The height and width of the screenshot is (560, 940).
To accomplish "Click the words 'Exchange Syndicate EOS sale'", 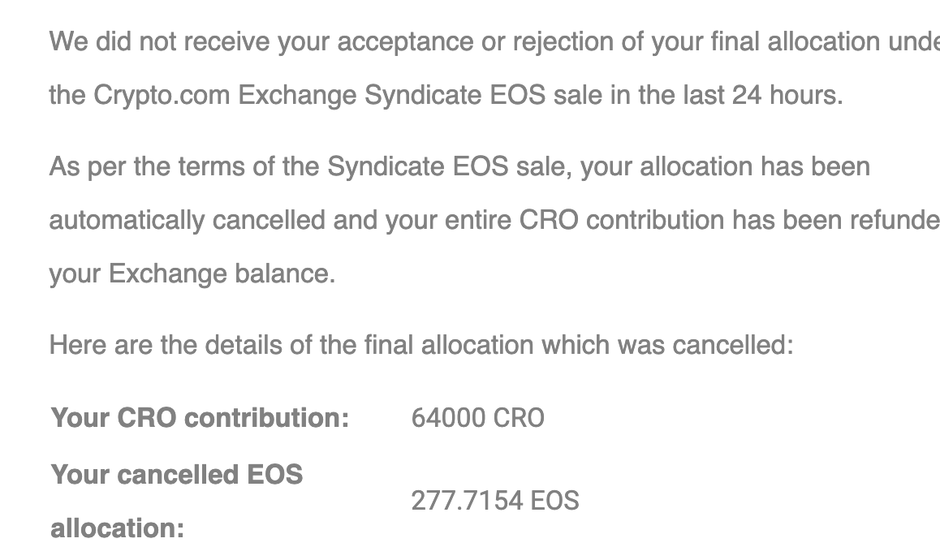I will [420, 95].
